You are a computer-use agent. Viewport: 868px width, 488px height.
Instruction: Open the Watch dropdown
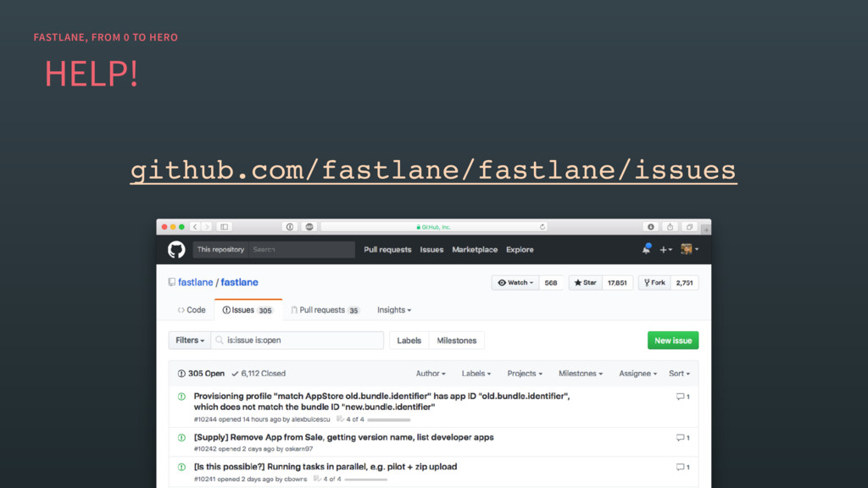pos(515,283)
